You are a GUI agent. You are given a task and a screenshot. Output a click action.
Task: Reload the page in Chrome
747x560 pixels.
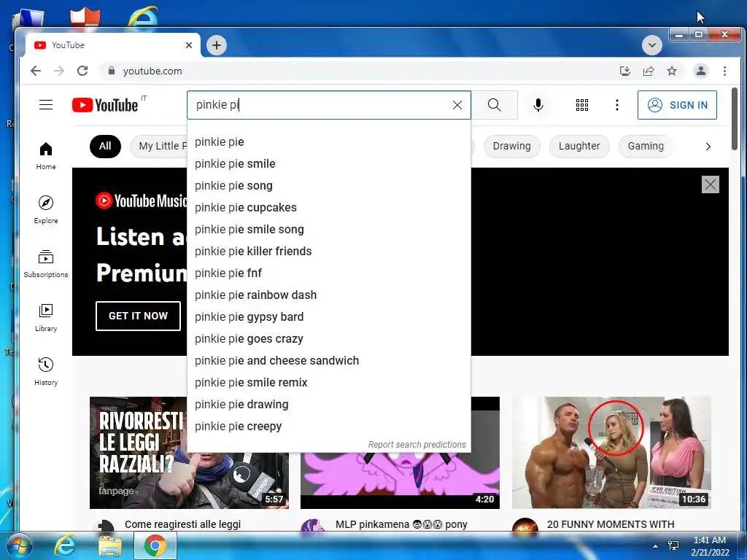click(82, 71)
